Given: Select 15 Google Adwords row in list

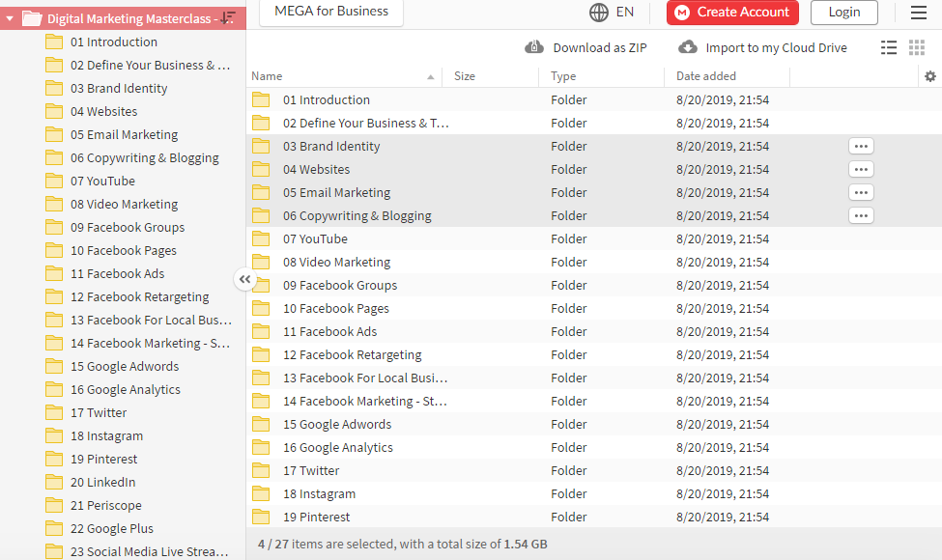Looking at the screenshot, I should point(594,425).
